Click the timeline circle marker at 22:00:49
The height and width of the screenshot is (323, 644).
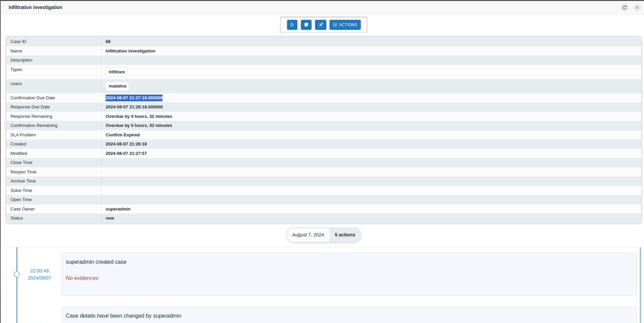point(17,274)
